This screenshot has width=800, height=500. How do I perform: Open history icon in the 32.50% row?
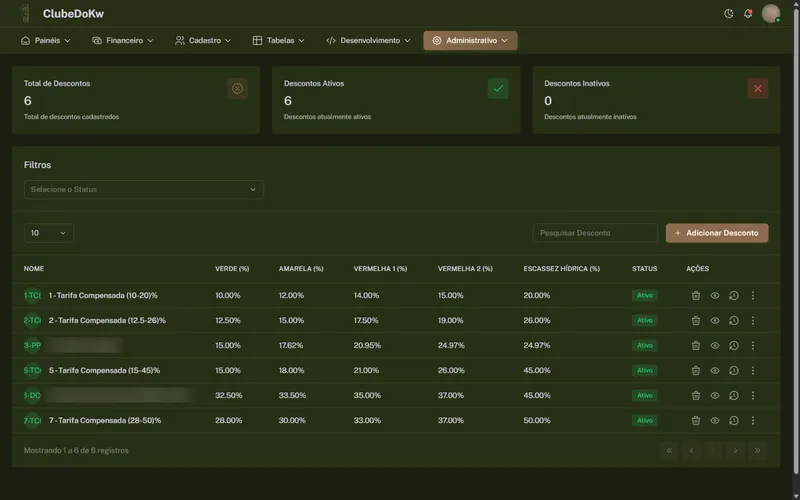[x=734, y=395]
